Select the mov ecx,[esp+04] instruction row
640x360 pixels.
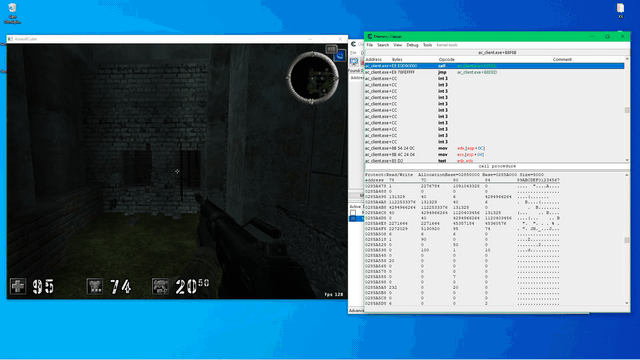coord(494,155)
